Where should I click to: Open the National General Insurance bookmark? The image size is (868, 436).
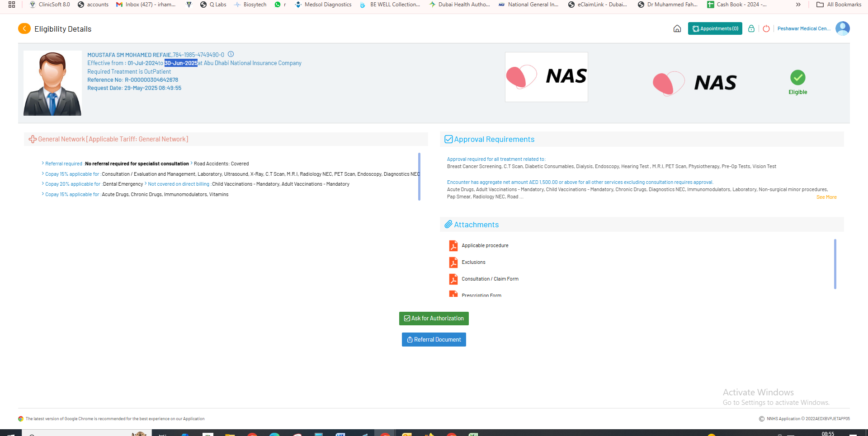click(528, 5)
